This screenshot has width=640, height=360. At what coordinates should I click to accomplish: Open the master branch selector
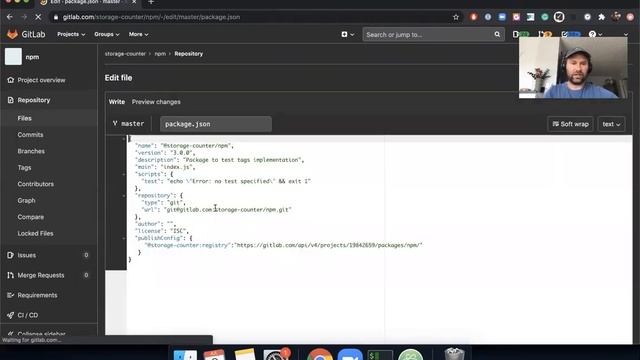tap(129, 124)
